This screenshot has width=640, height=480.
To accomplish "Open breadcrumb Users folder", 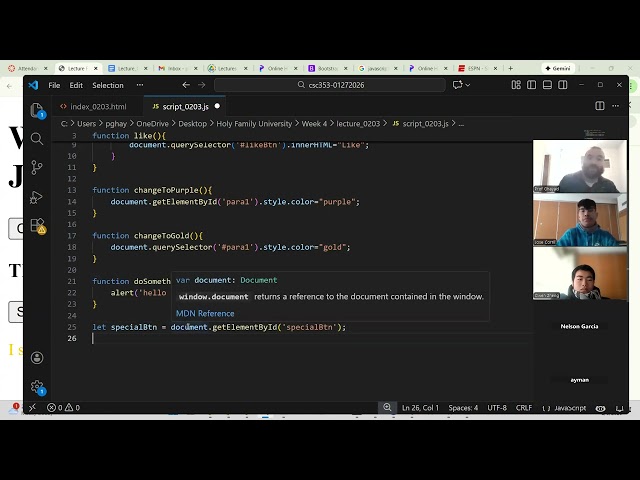I will tap(87, 124).
